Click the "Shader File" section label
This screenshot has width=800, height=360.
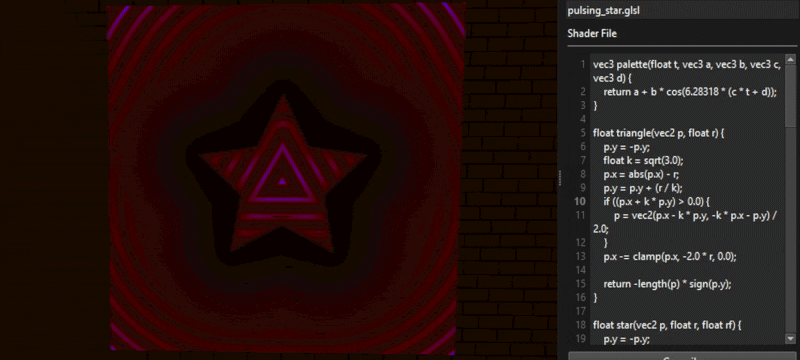click(592, 34)
